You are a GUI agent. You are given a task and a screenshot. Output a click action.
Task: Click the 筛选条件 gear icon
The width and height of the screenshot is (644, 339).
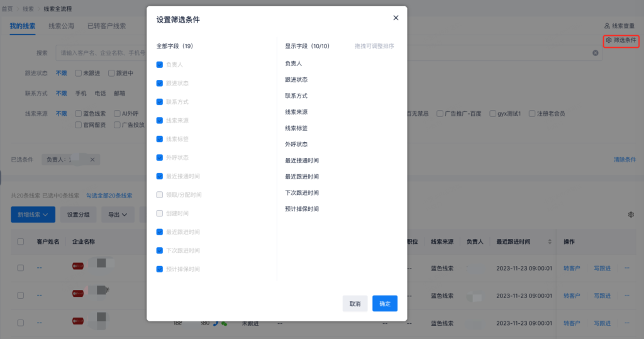pyautogui.click(x=609, y=40)
